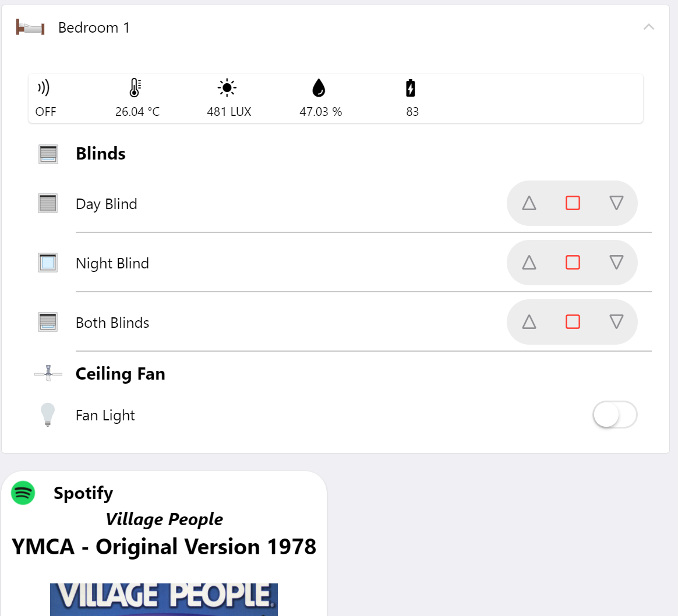Viewport: 678px width, 616px height.
Task: Raise the Night Blind with up arrow
Action: tap(529, 263)
